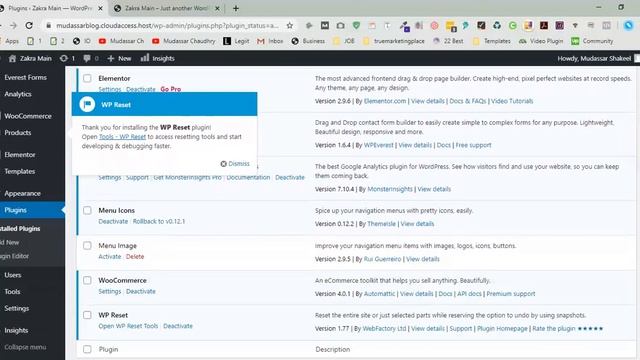Viewport: 640px width, 360px height.
Task: Open the WP Reset Plugin Homepage link
Action: click(502, 328)
